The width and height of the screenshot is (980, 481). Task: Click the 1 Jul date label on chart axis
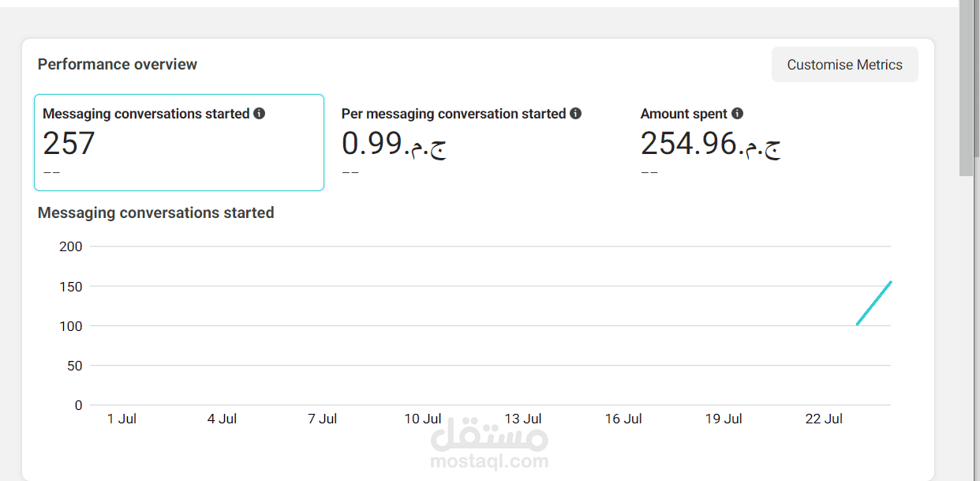tap(122, 419)
